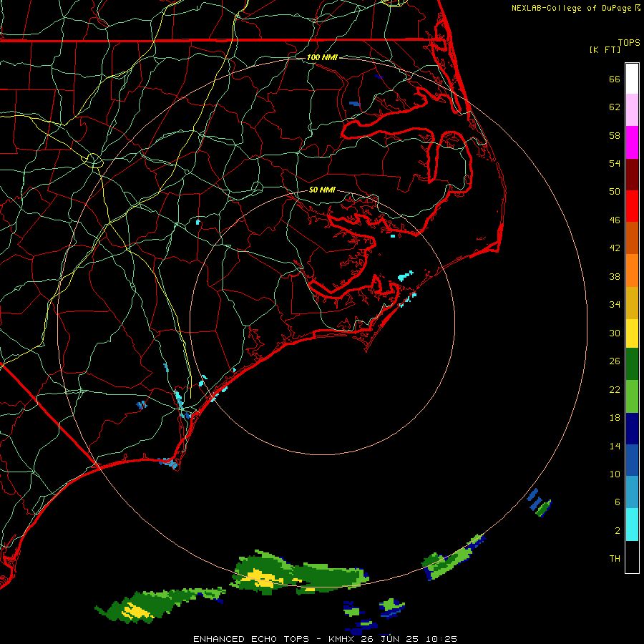
Task: Click the 50 NMI range ring label
Action: click(x=321, y=190)
